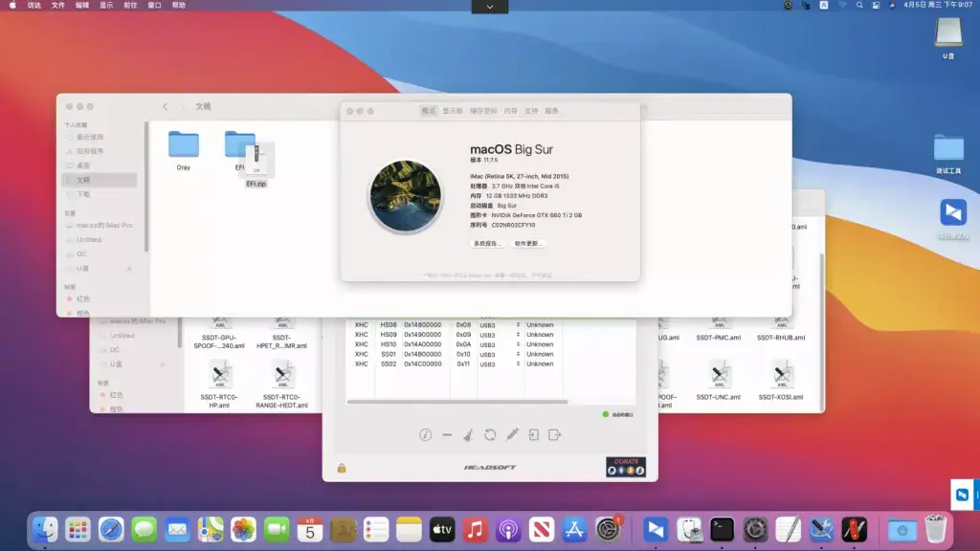Select 应用程序 in Finder sidebar

point(90,151)
